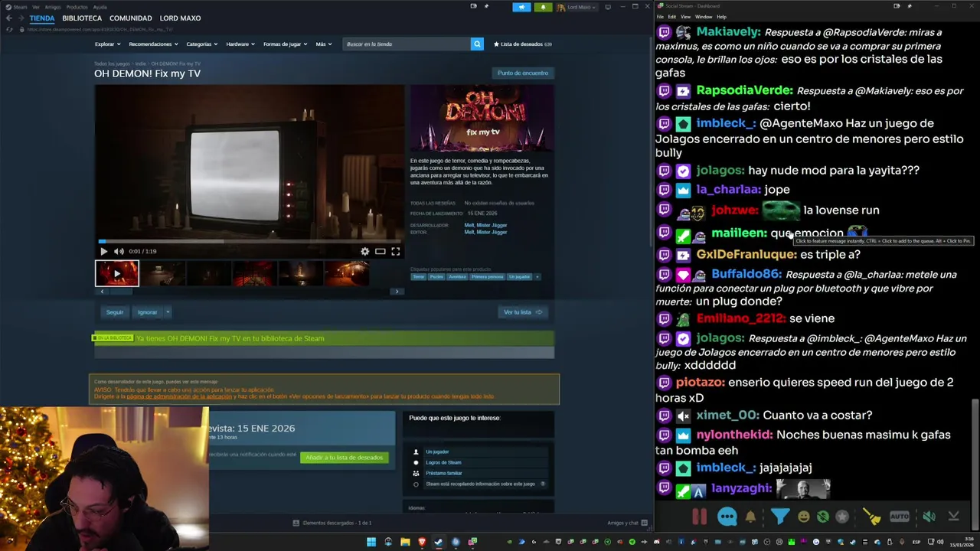
Task: Open the 'Formas de jugar' dropdown
Action: coord(285,44)
